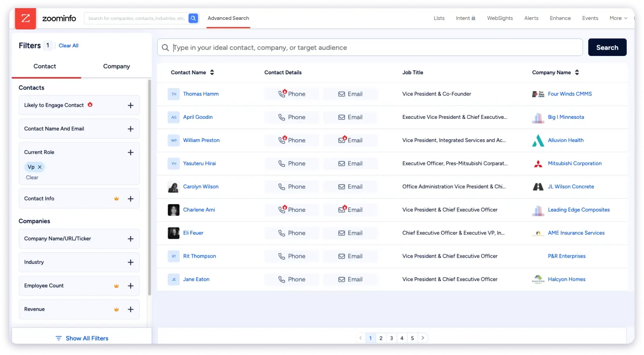
Task: Click Show All Filters text
Action: pos(87,338)
